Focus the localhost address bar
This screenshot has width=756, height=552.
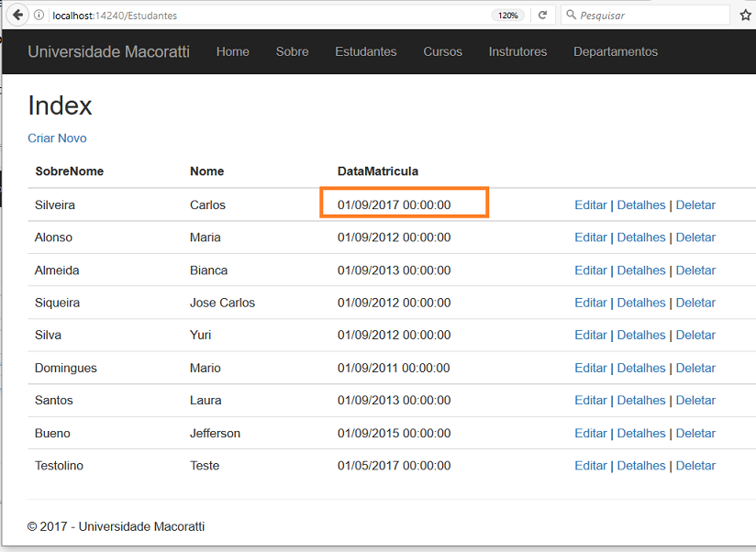[x=270, y=16]
